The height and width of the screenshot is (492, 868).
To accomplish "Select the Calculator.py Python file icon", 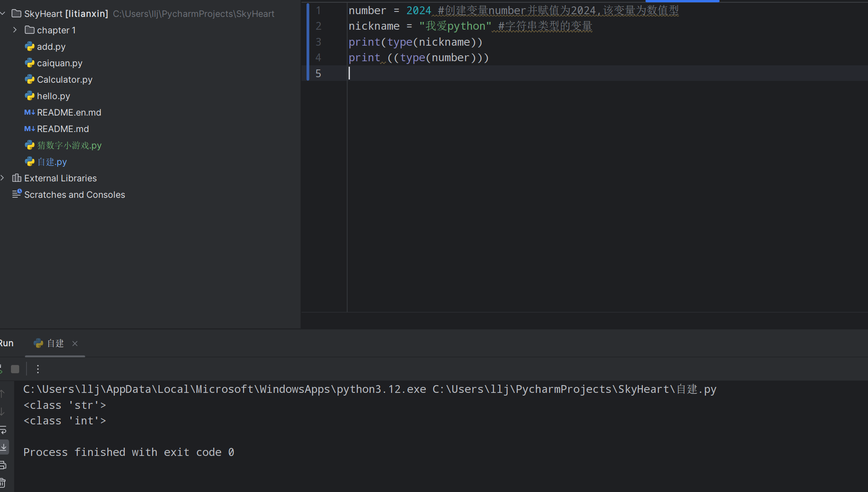I will click(30, 79).
